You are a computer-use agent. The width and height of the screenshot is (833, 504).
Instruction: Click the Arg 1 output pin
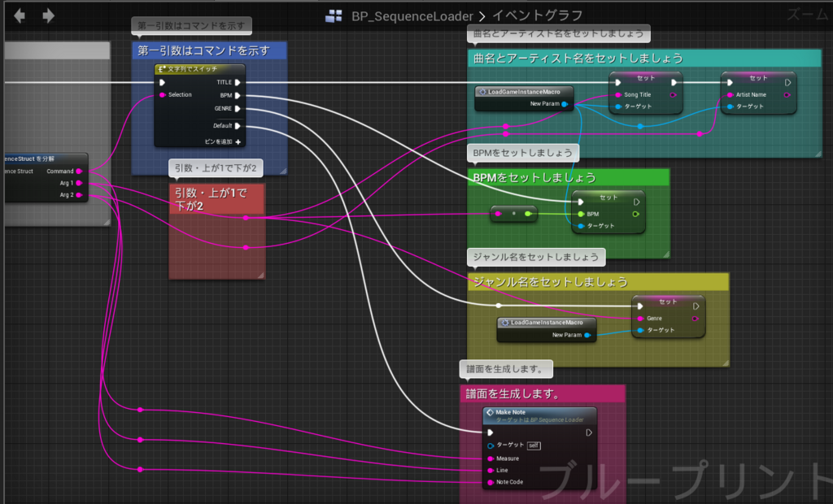(x=79, y=183)
